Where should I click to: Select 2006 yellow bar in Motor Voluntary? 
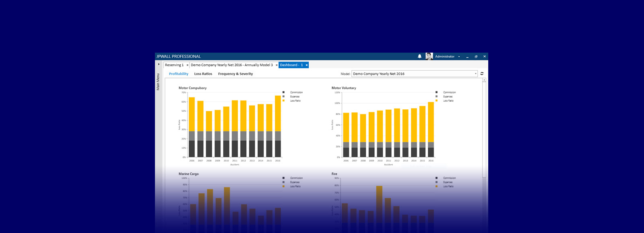tap(346, 127)
